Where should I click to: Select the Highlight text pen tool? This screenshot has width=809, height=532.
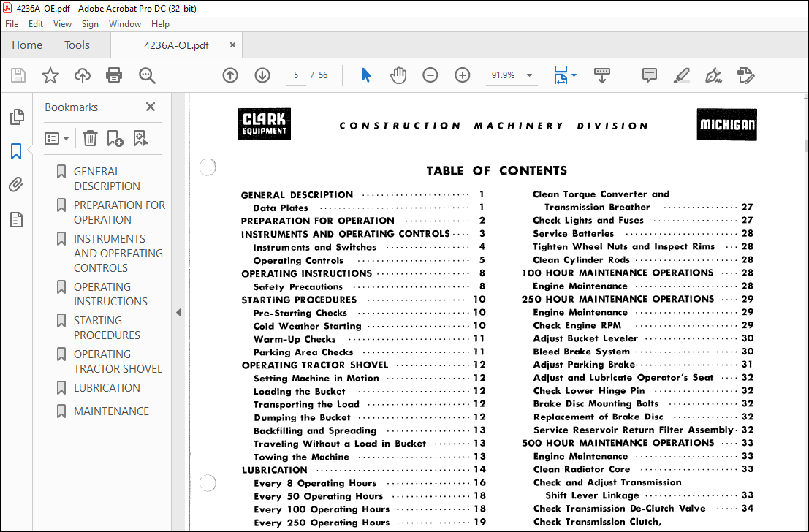coord(682,75)
